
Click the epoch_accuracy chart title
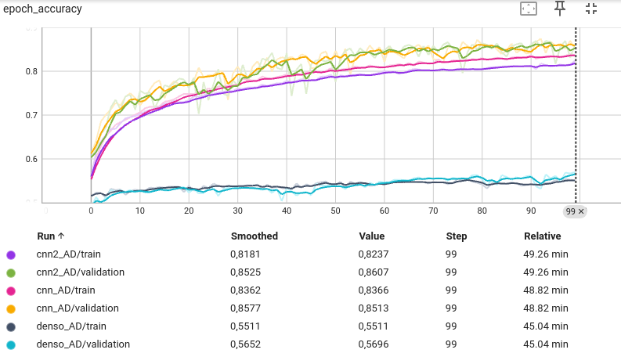tap(42, 9)
